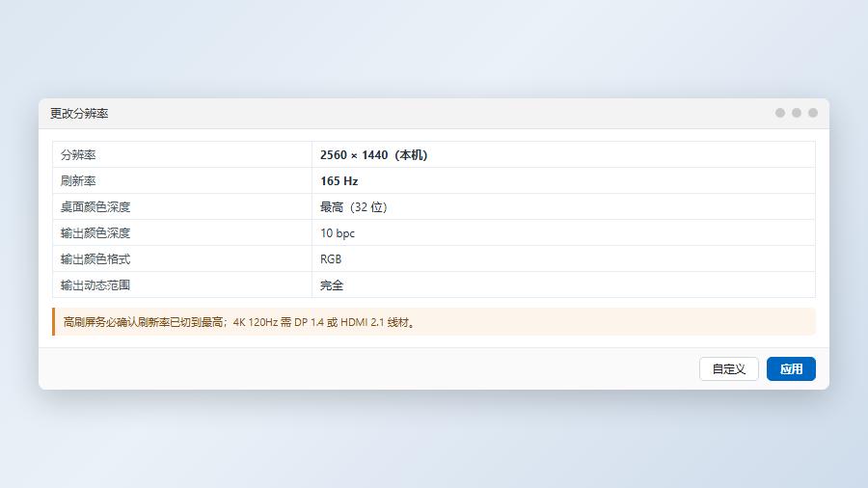This screenshot has width=868, height=488.
Task: Click the 最高 (32 位) value
Action: (353, 207)
